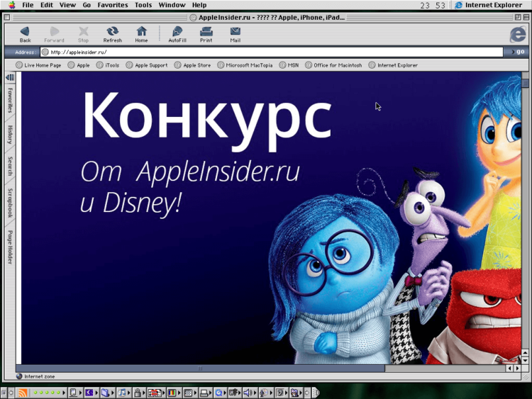Open the View menu
This screenshot has width=532, height=399.
coord(67,5)
